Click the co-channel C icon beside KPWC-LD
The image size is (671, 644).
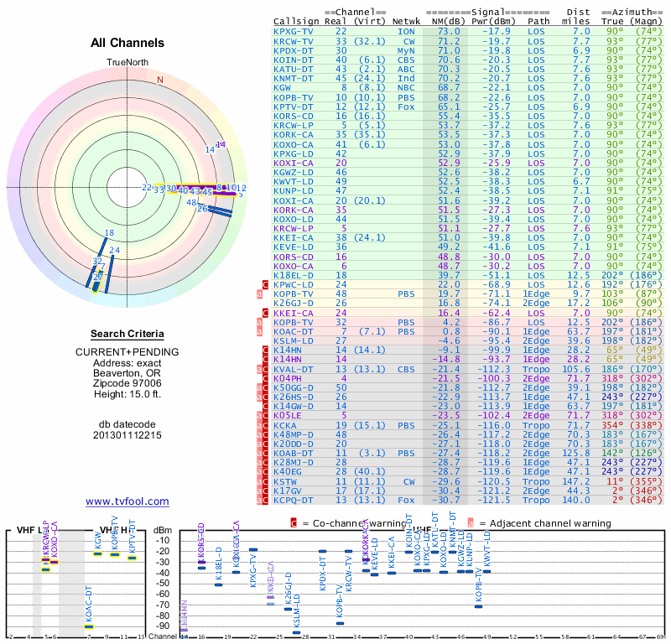[x=265, y=284]
